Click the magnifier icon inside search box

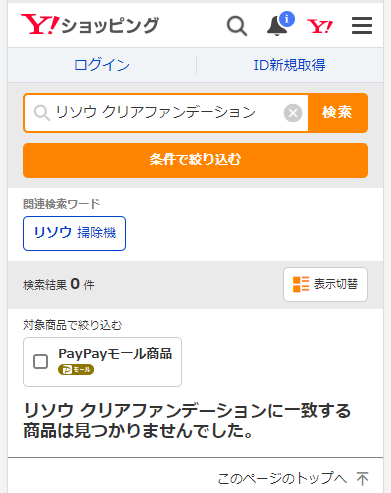(42, 113)
